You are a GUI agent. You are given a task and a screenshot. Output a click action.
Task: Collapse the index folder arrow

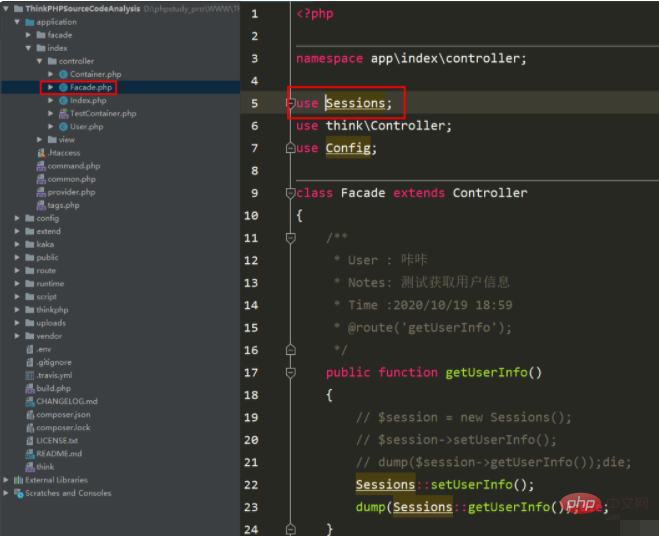(x=28, y=48)
